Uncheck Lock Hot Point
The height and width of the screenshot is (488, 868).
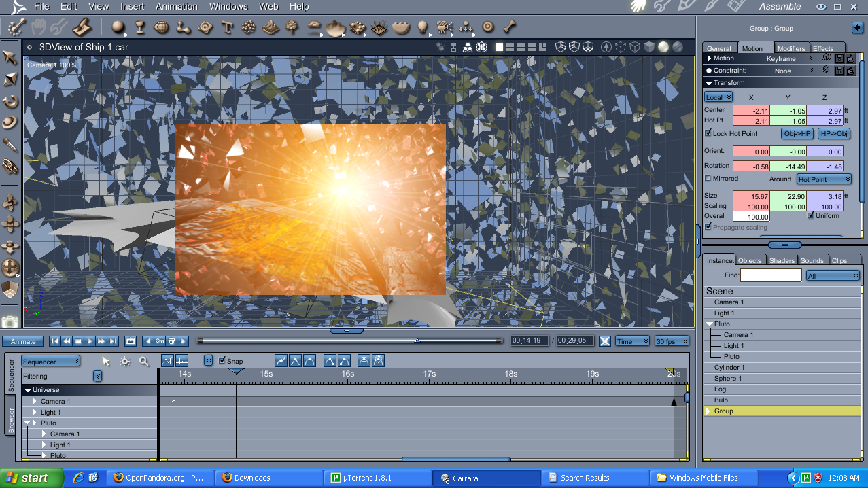click(708, 133)
